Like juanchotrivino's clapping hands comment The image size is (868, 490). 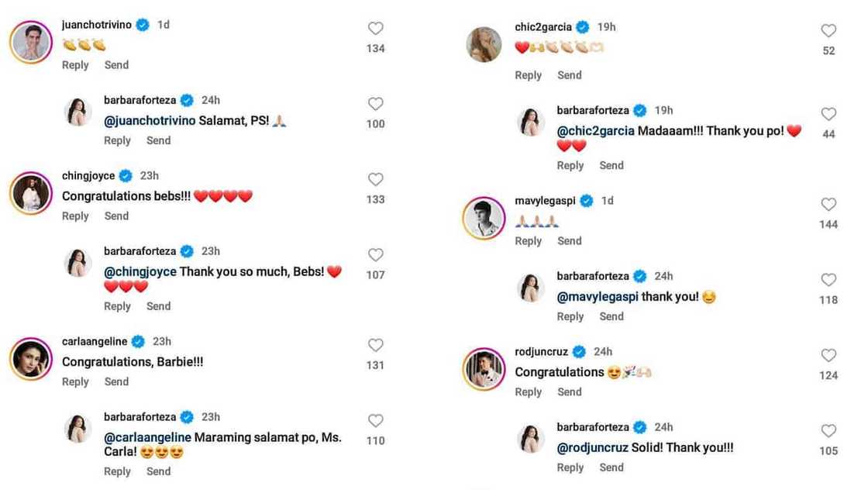(x=375, y=29)
